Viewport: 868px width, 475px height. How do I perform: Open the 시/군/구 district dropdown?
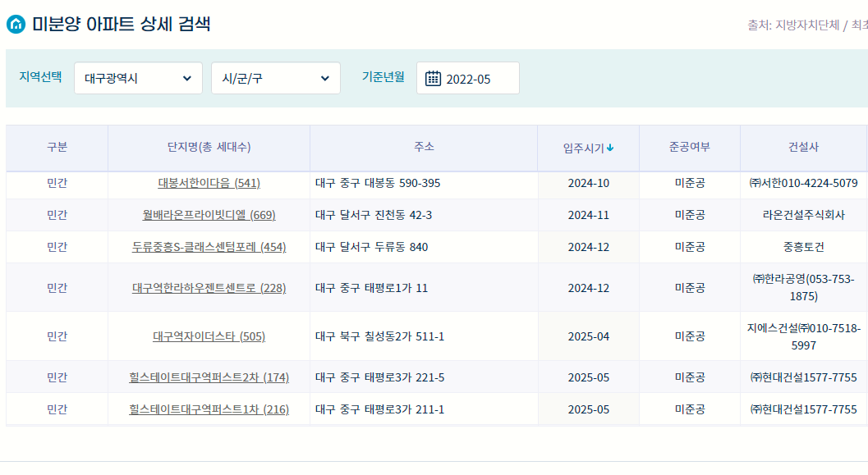pyautogui.click(x=276, y=79)
